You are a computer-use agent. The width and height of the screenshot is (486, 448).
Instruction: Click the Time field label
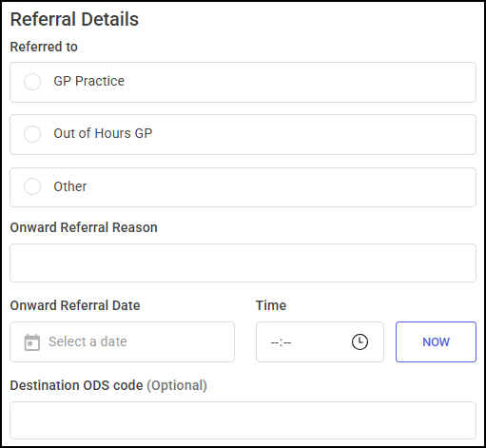coord(271,305)
